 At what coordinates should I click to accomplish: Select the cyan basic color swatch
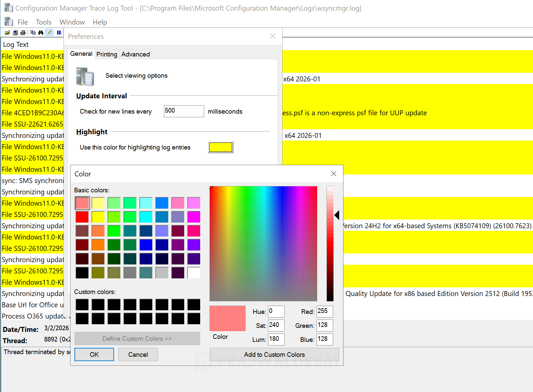[x=146, y=217]
